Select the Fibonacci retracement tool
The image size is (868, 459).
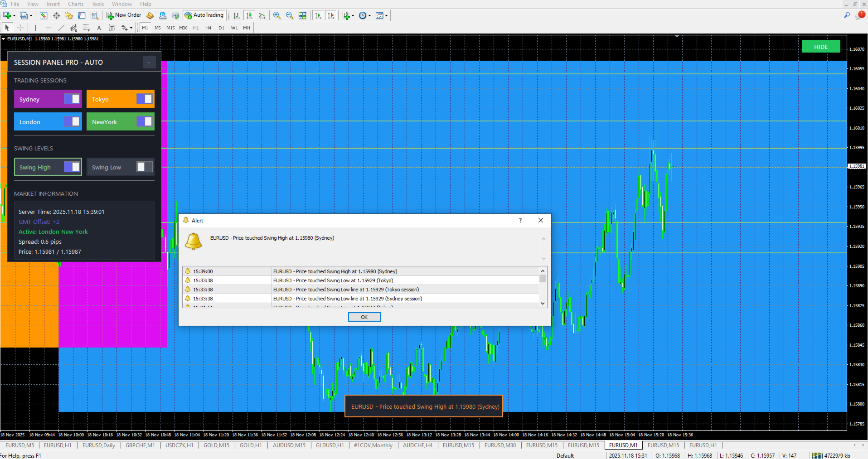click(x=86, y=28)
